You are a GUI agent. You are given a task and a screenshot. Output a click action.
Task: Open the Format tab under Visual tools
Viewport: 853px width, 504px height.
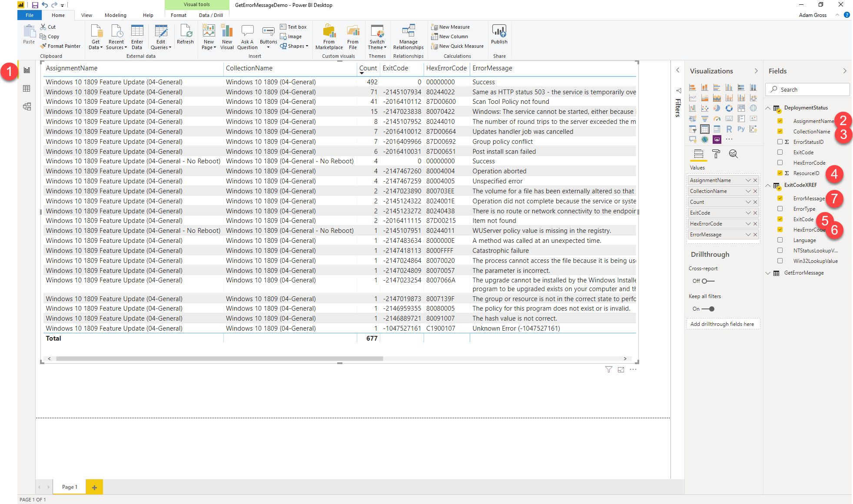click(179, 15)
